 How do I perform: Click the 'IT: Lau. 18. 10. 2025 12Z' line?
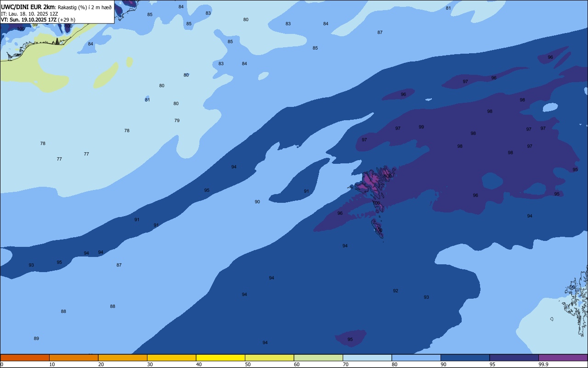point(29,14)
